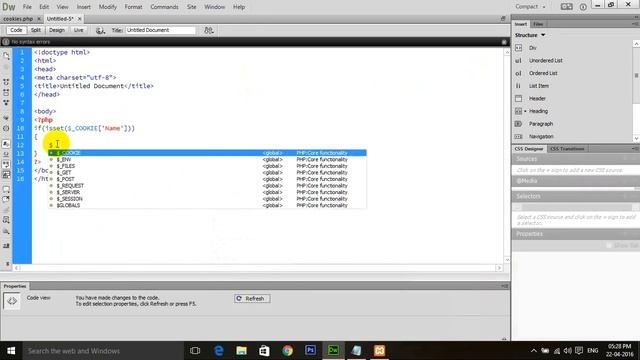640x360 pixels.
Task: Open the Modify menu
Action: click(x=108, y=7)
